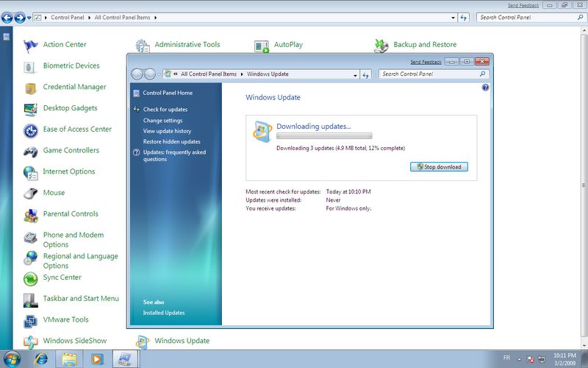Click the FR language indicator in taskbar
The height and width of the screenshot is (368, 588).
(x=506, y=358)
